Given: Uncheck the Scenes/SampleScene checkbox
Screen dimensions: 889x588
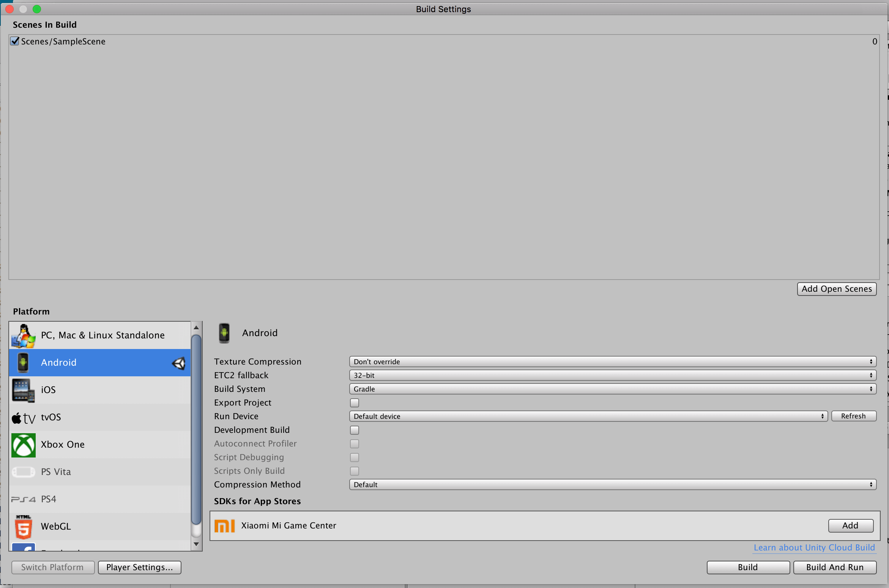Looking at the screenshot, I should [15, 41].
